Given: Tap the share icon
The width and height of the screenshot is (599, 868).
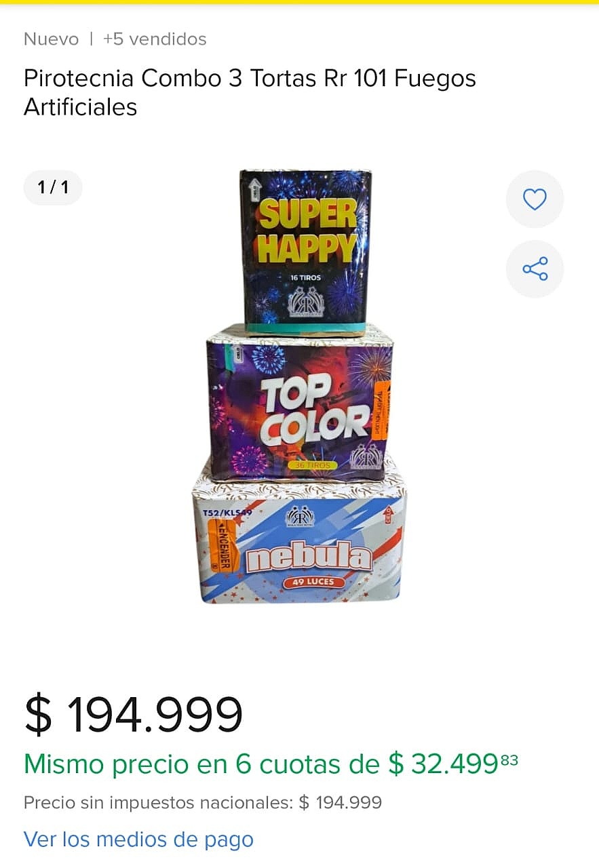Looking at the screenshot, I should tap(535, 269).
